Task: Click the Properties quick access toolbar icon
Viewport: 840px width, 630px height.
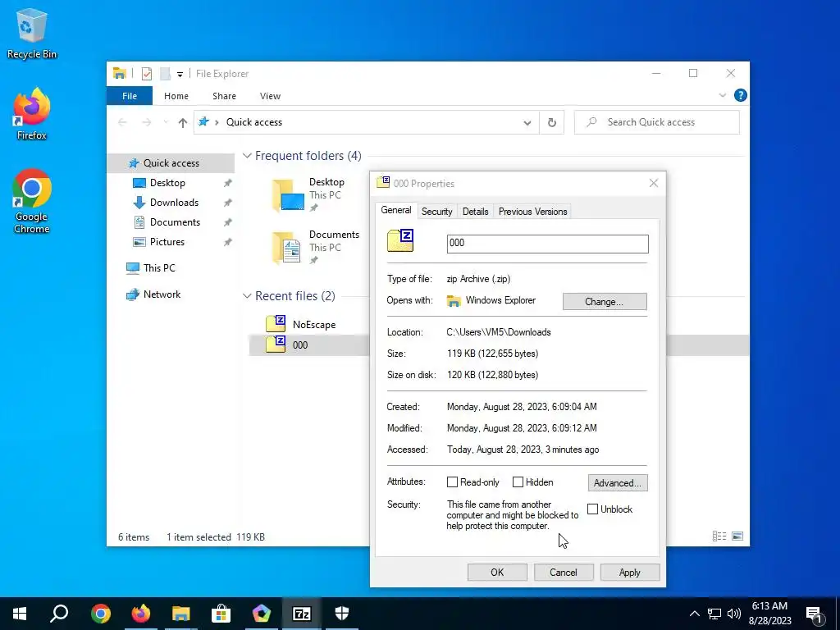Action: (147, 74)
